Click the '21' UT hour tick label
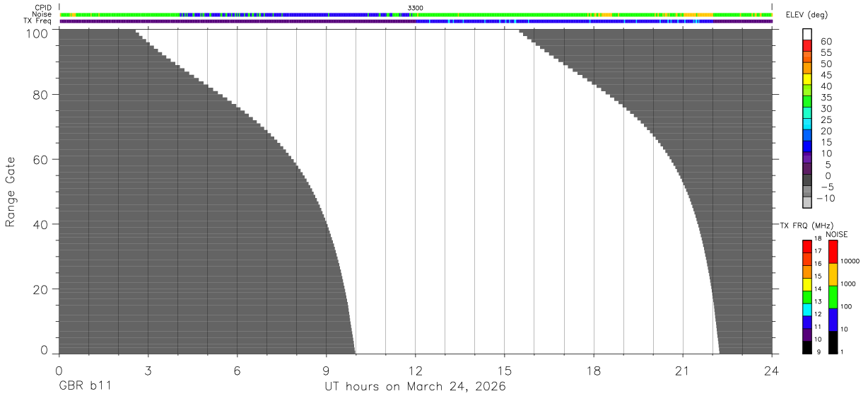 [x=683, y=370]
